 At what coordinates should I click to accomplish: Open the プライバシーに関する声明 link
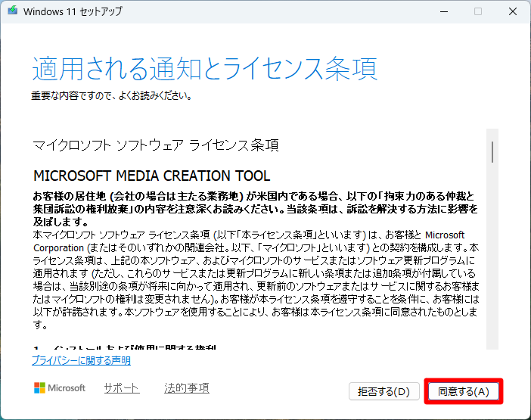coord(81,360)
